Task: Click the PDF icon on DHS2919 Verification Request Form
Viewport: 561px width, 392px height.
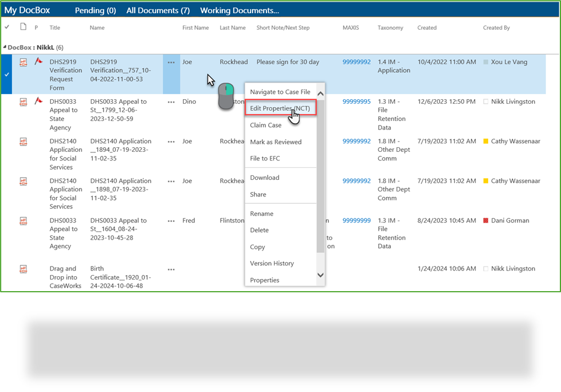Action: coord(23,62)
